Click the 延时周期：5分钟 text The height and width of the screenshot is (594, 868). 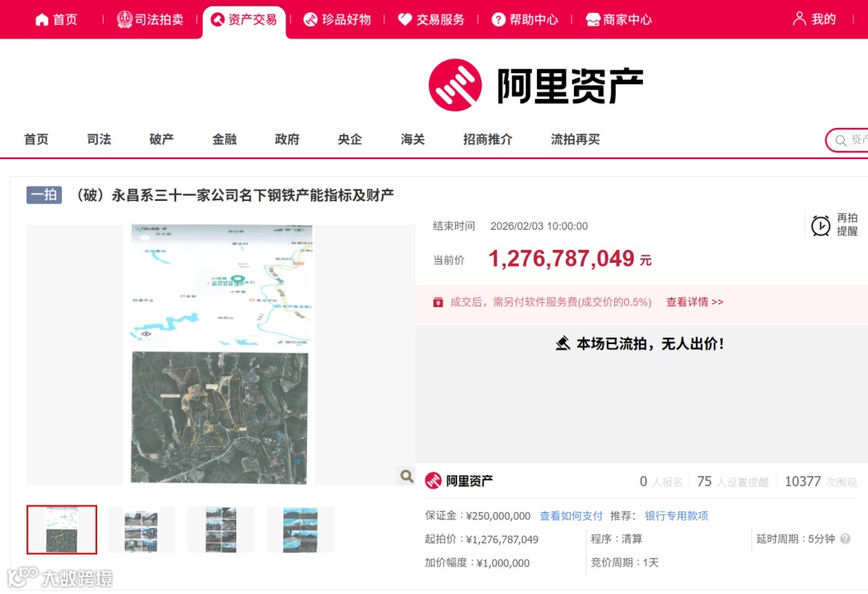[796, 539]
